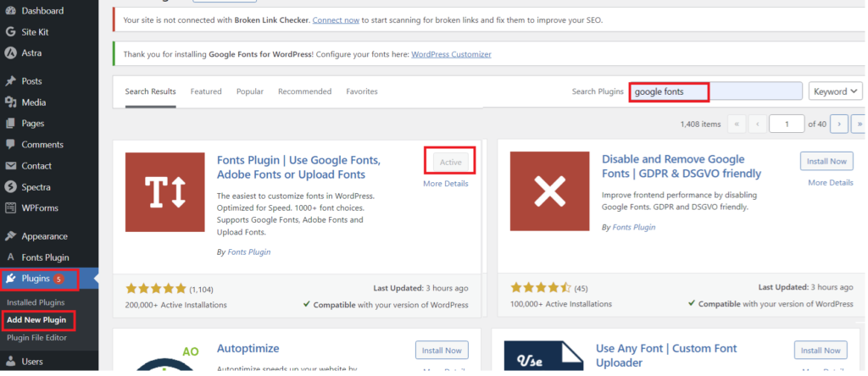The image size is (868, 376).
Task: Click the Autoptimize plugin logo
Action: [165, 357]
